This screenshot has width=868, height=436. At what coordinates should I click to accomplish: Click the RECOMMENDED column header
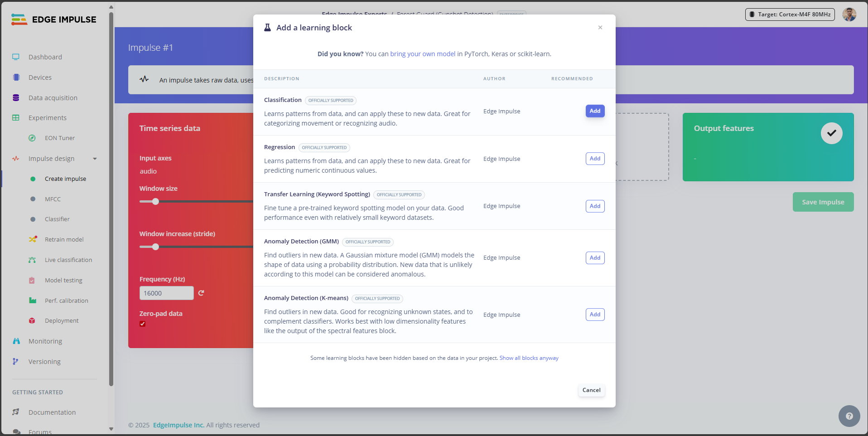pyautogui.click(x=572, y=79)
